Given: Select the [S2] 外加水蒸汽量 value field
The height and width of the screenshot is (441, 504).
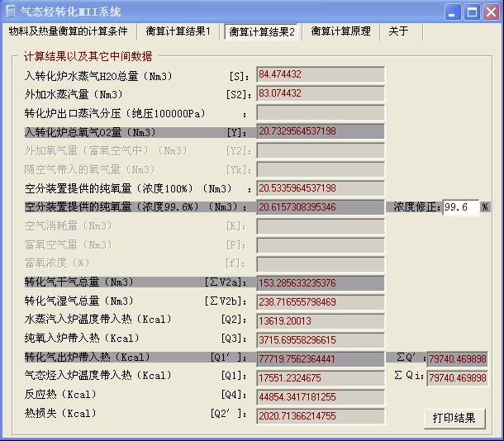Looking at the screenshot, I should point(320,93).
